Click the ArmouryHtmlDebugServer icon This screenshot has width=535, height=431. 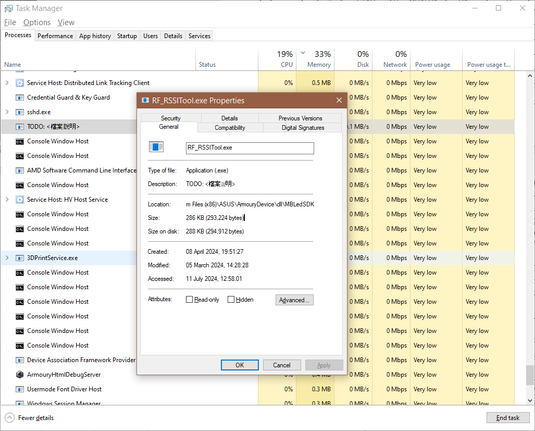click(x=20, y=375)
